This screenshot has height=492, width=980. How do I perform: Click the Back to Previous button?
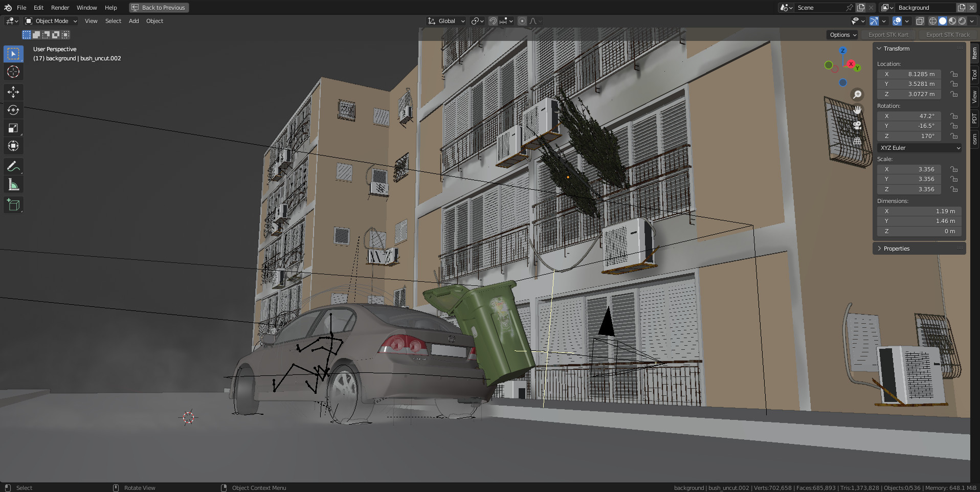[159, 8]
